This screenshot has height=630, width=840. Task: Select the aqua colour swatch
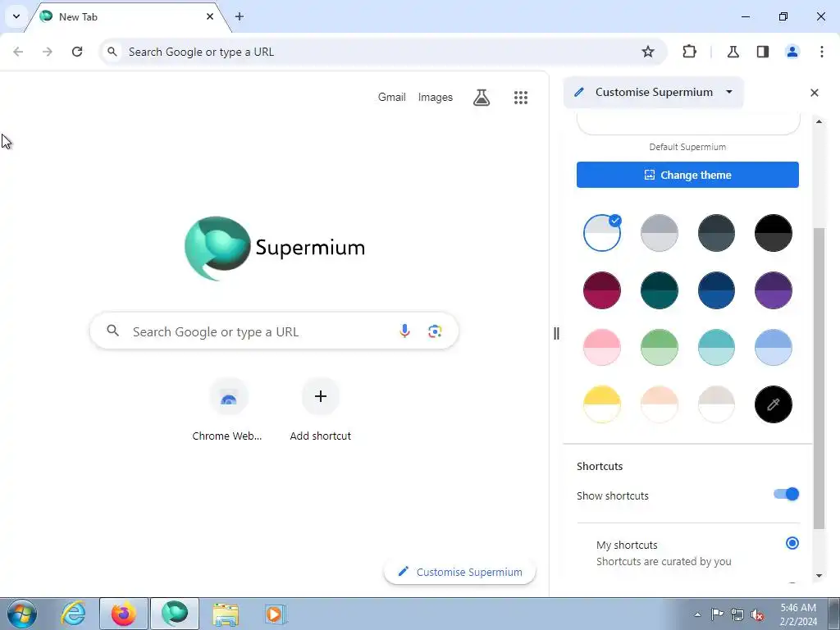(x=716, y=347)
